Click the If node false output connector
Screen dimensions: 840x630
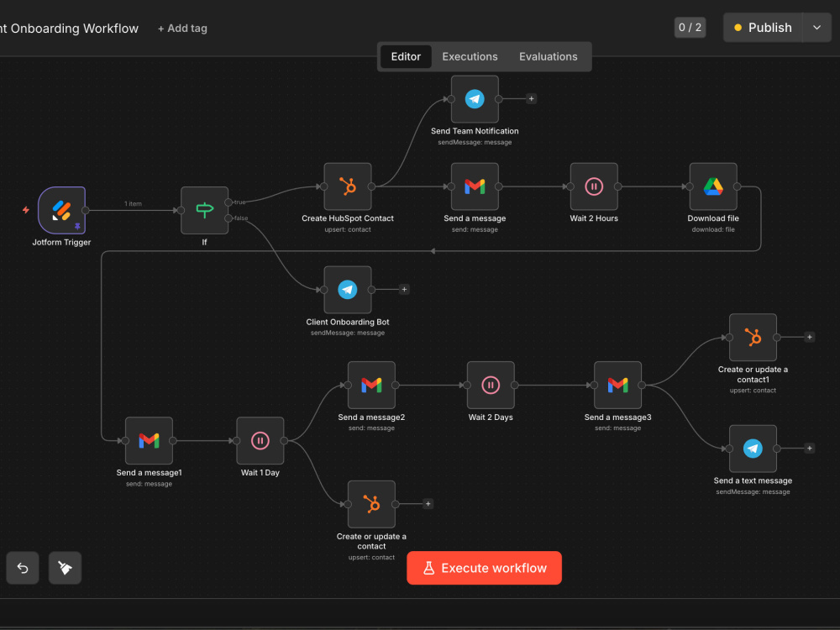tap(228, 218)
